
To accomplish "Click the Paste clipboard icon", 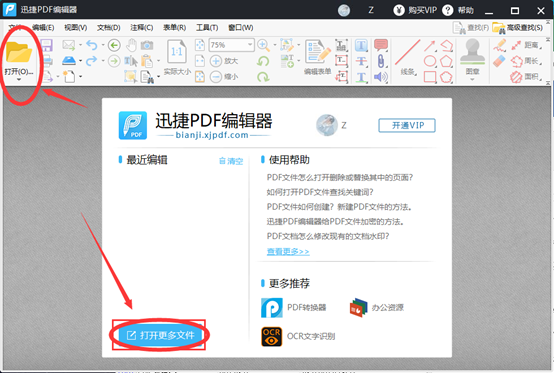I will coord(147,61).
